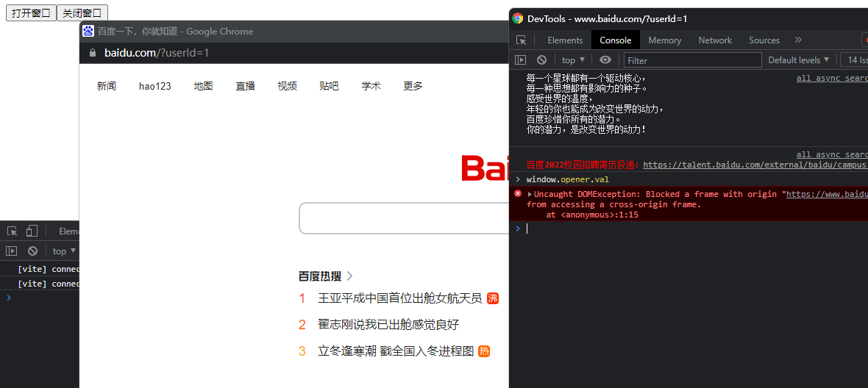The height and width of the screenshot is (388, 868).
Task: Click the 14 Issues button
Action: [854, 60]
